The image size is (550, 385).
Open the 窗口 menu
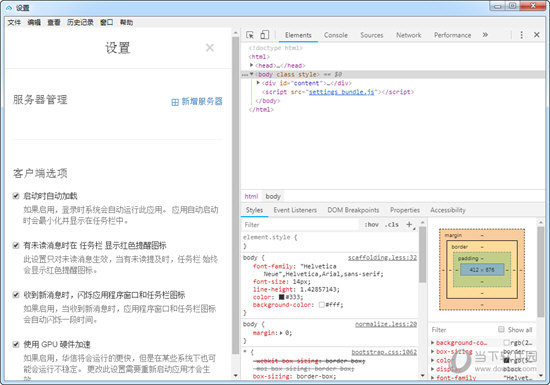(x=107, y=22)
